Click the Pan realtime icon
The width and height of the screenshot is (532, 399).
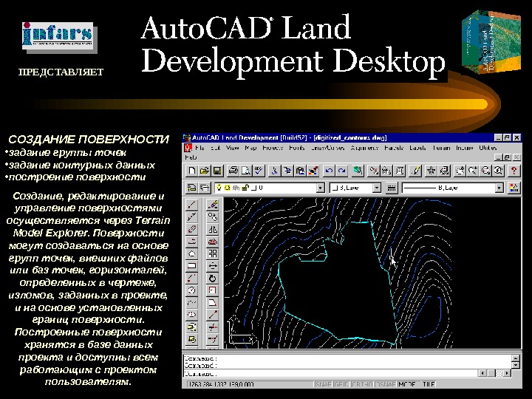pyautogui.click(x=460, y=171)
